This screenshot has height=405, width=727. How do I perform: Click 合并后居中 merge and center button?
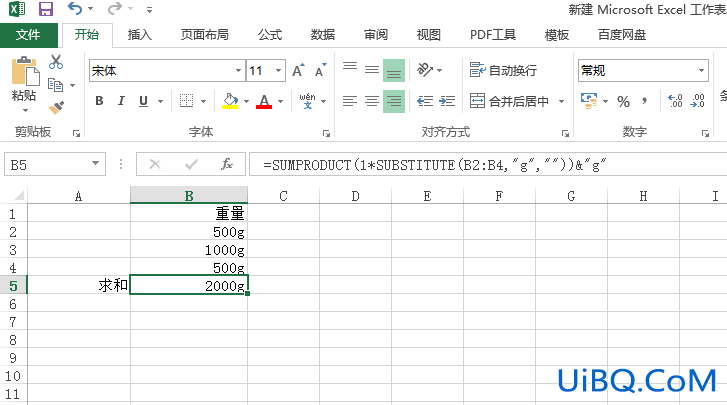(x=509, y=101)
